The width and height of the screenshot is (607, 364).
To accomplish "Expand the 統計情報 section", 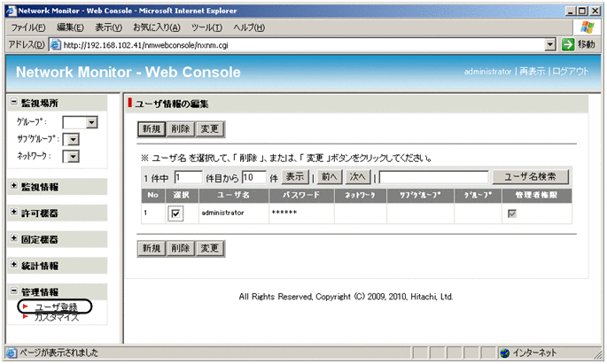I will [14, 265].
